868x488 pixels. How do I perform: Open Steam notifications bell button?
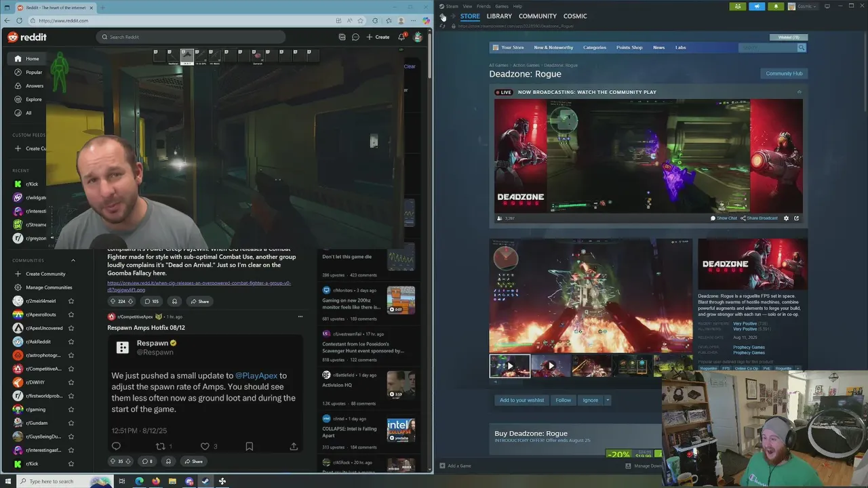click(776, 6)
